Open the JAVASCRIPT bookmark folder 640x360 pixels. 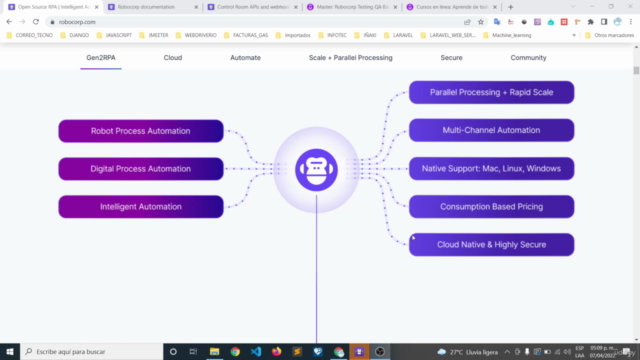(114, 35)
